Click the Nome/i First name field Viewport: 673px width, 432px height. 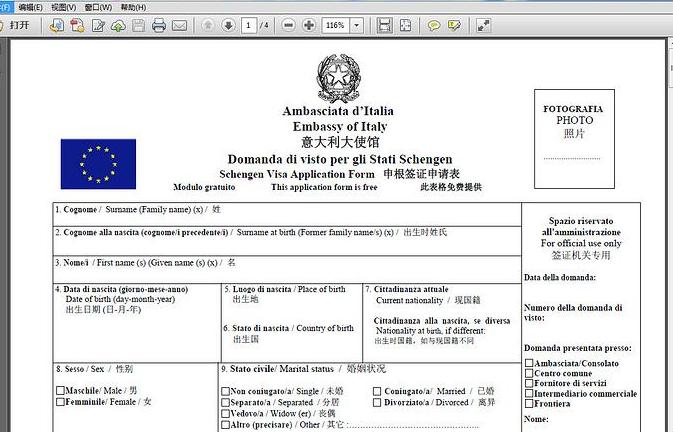pos(287,270)
